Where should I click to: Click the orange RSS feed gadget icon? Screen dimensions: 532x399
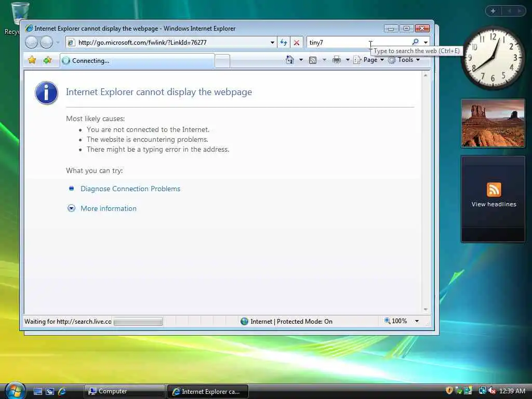(494, 189)
